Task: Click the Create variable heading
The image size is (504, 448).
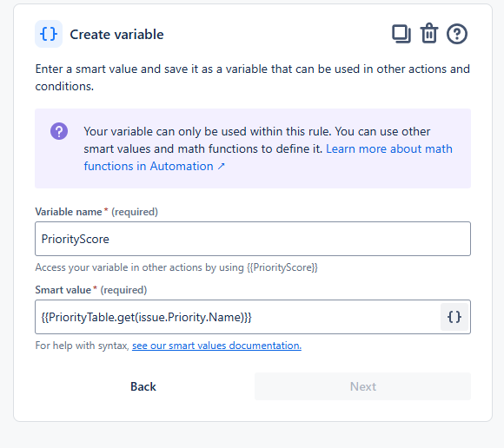Action: [116, 35]
